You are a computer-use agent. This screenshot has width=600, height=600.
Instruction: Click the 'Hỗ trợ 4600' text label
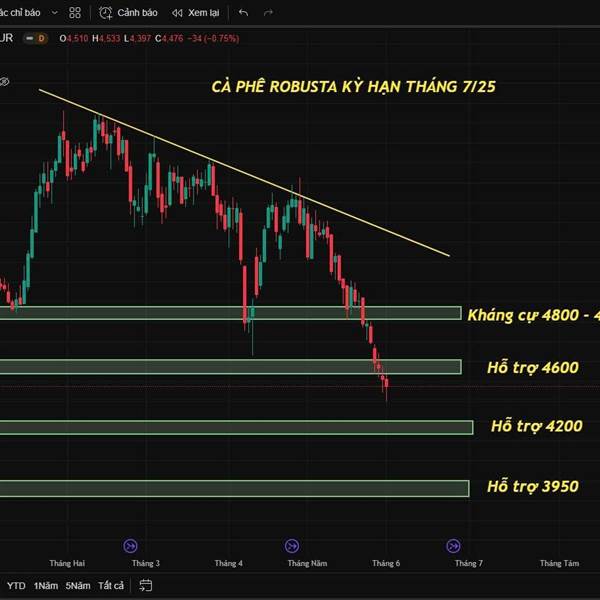[x=533, y=368]
